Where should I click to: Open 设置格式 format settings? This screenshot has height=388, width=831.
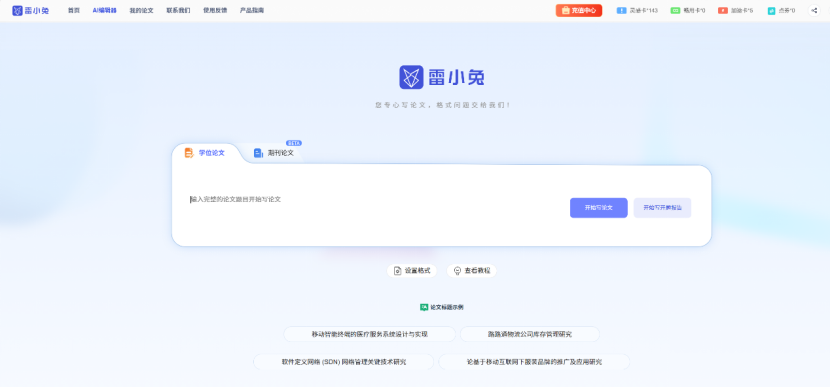pos(412,271)
